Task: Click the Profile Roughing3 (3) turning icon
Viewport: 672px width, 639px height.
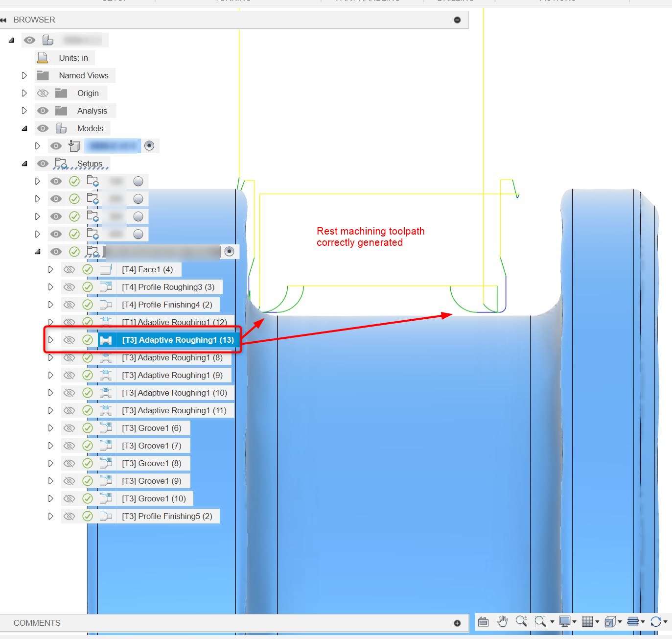Action: point(106,287)
